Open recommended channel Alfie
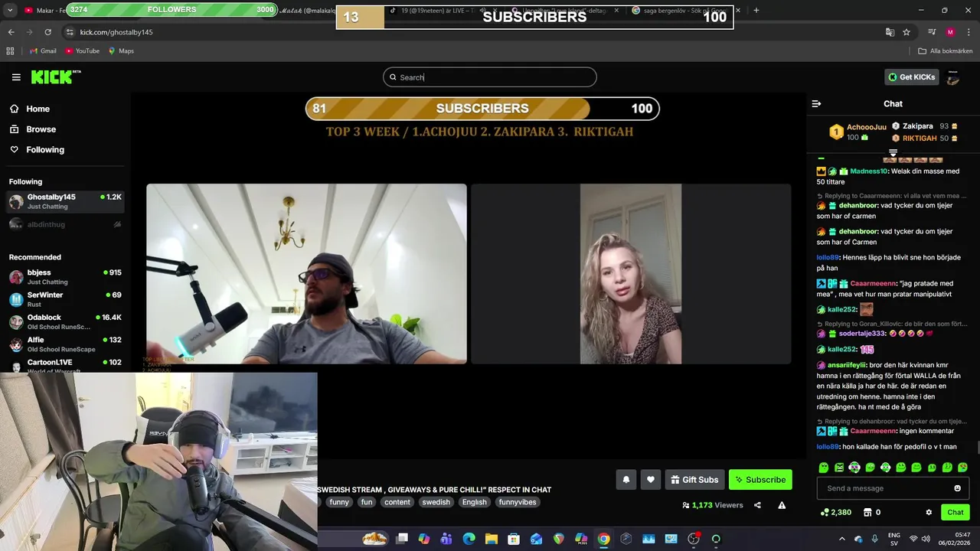980x551 pixels. point(65,344)
